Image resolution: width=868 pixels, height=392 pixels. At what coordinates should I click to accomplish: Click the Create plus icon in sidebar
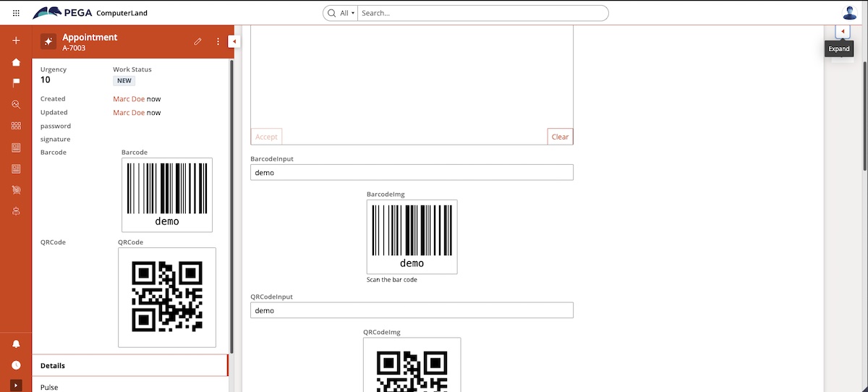point(16,41)
